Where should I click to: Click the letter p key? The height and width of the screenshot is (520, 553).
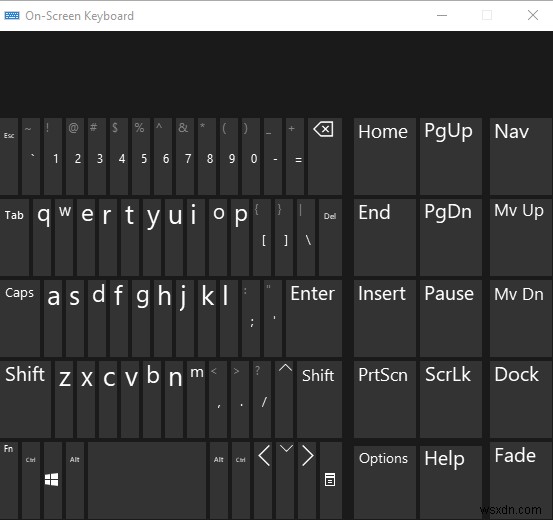(240, 237)
